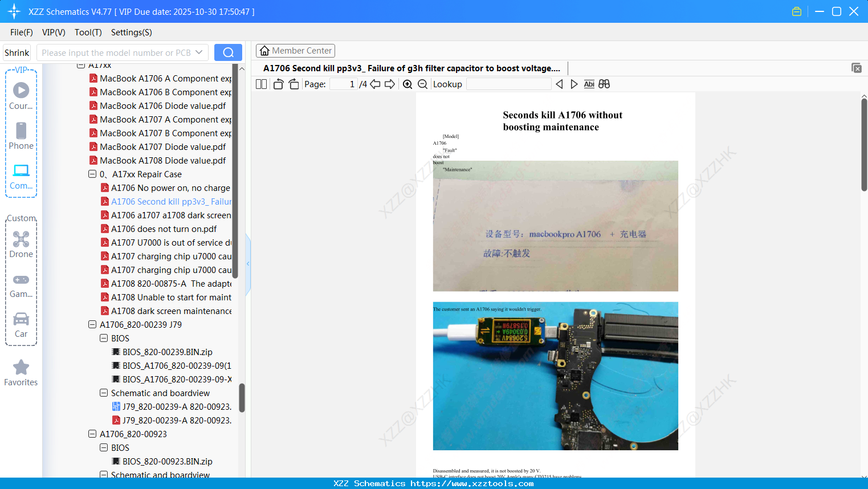The height and width of the screenshot is (489, 868).
Task: Collapse the BIOS folder under A1706_820-00239 J79
Action: tap(104, 338)
